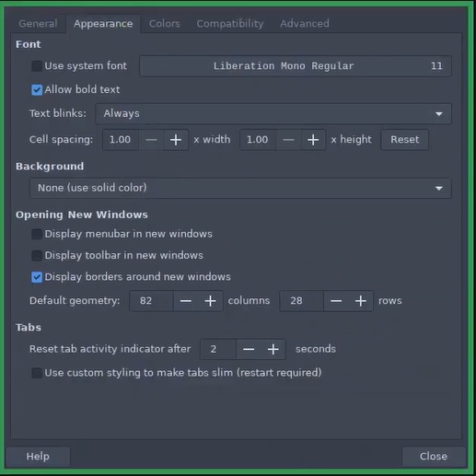Increase default geometry rows
476x476 pixels.
(x=361, y=301)
